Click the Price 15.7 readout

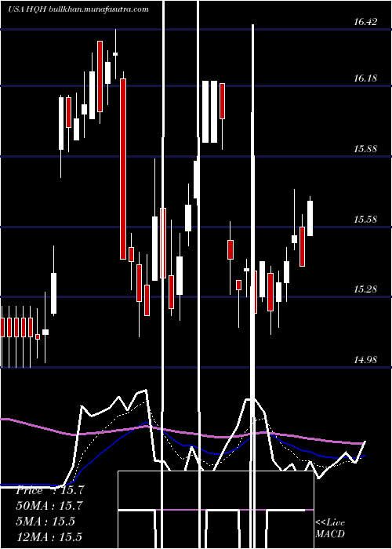click(x=49, y=490)
